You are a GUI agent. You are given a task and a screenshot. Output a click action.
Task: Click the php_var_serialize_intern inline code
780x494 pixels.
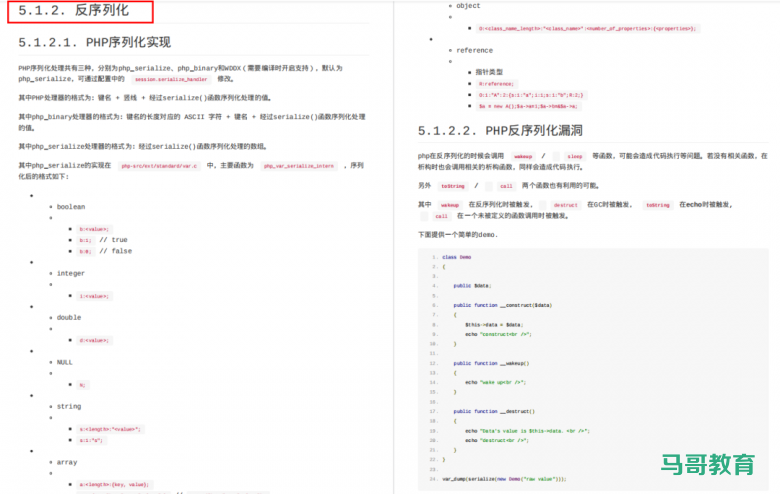(299, 166)
